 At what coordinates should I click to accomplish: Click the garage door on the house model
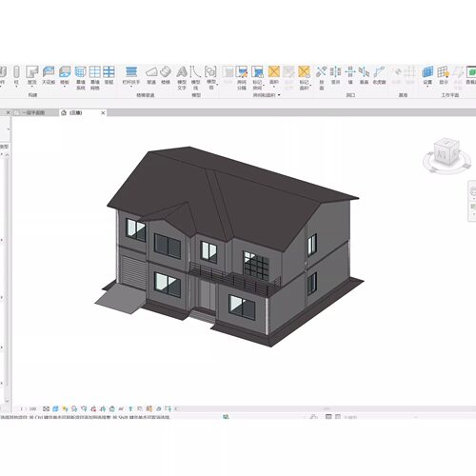click(x=133, y=272)
